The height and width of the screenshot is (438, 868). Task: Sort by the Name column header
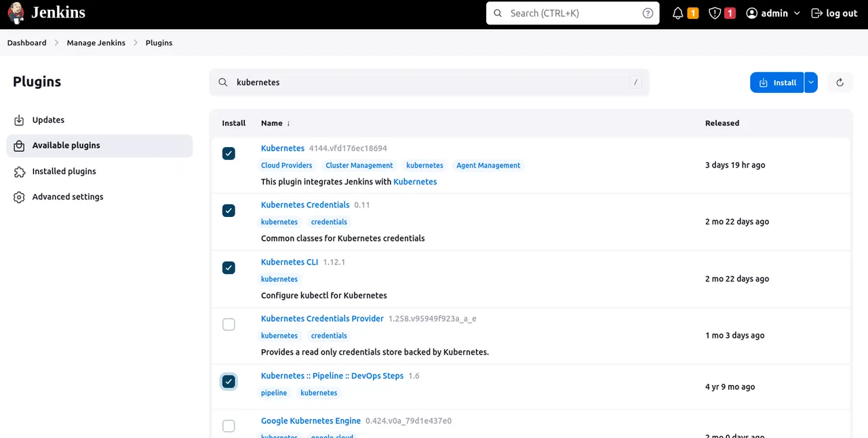click(x=275, y=123)
